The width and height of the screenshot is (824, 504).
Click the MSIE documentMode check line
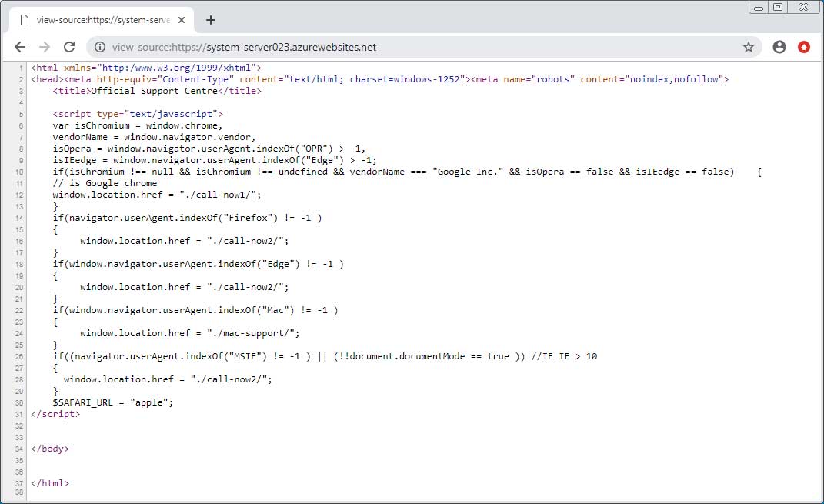coord(325,357)
